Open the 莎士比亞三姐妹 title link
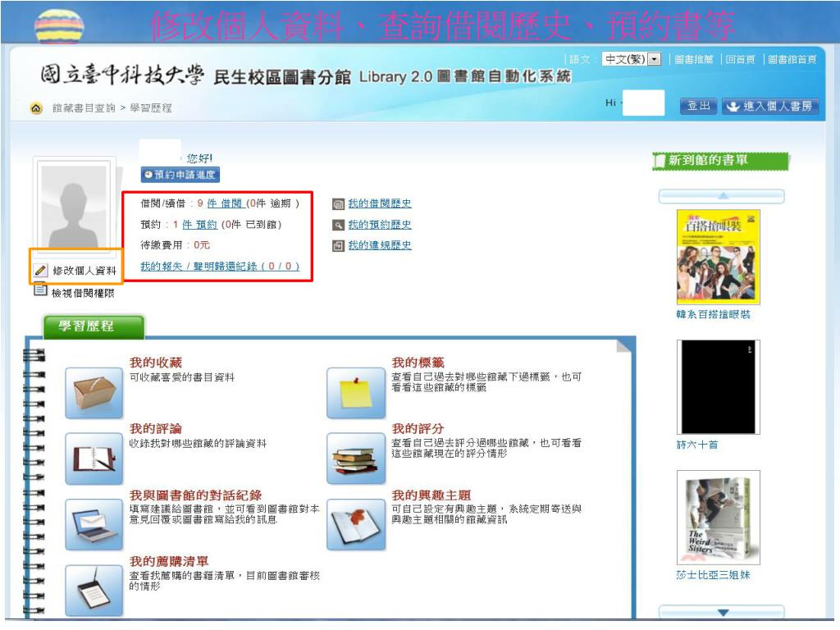 (713, 575)
